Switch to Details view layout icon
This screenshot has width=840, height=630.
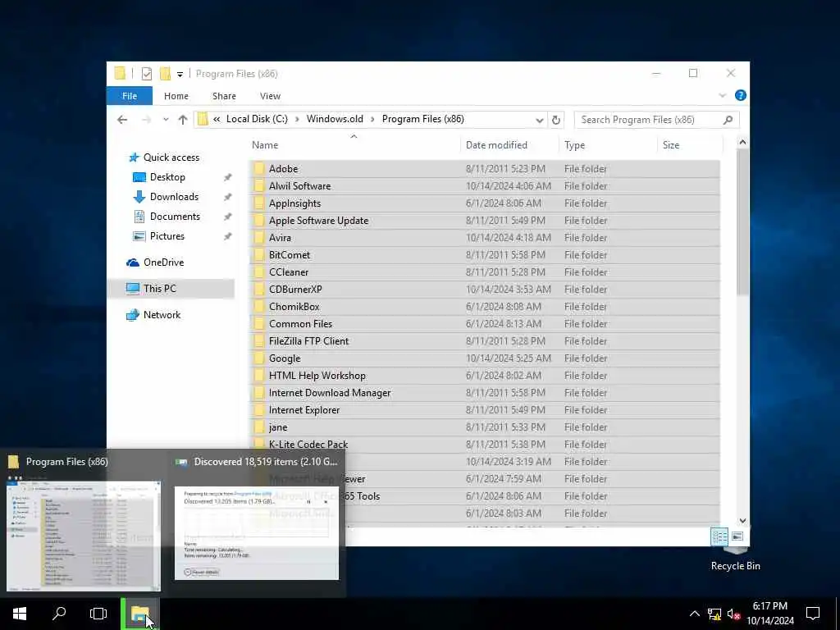(719, 536)
